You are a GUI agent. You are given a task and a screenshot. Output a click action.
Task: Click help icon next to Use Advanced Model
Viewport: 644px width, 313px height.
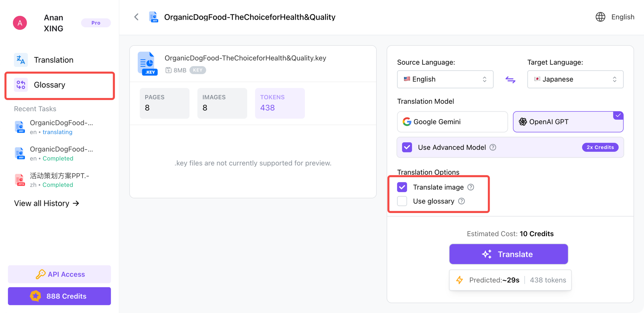coord(493,147)
